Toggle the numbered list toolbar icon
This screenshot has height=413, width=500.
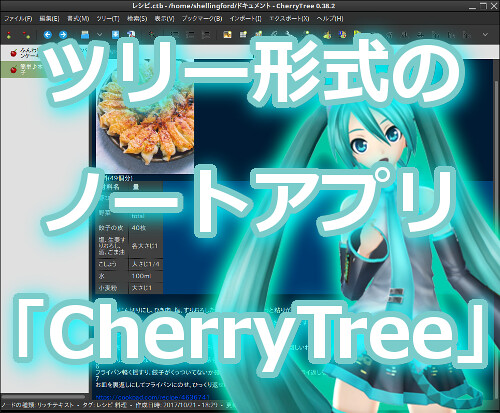[x=190, y=35]
